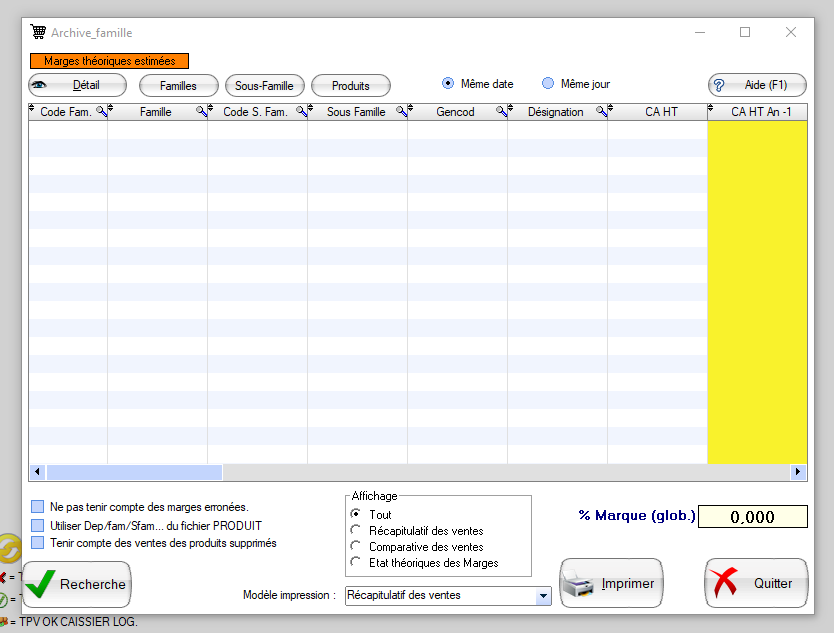Click the search magnifier in Code Fam. column

tap(101, 112)
